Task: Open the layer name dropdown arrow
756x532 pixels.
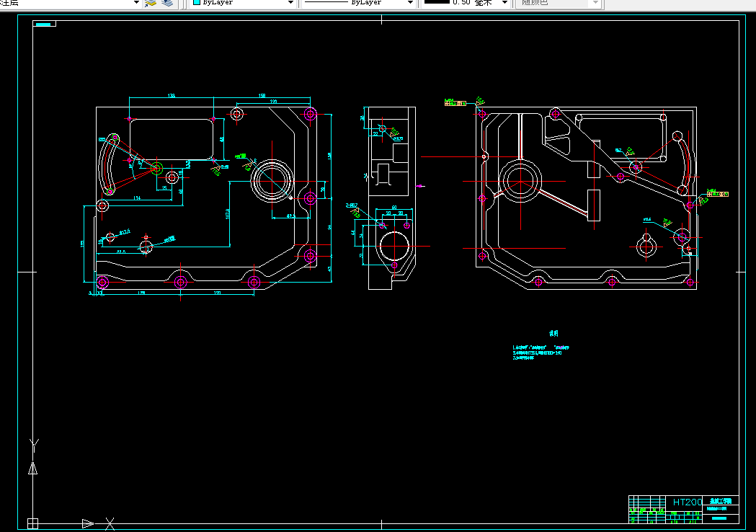Action: pos(136,3)
